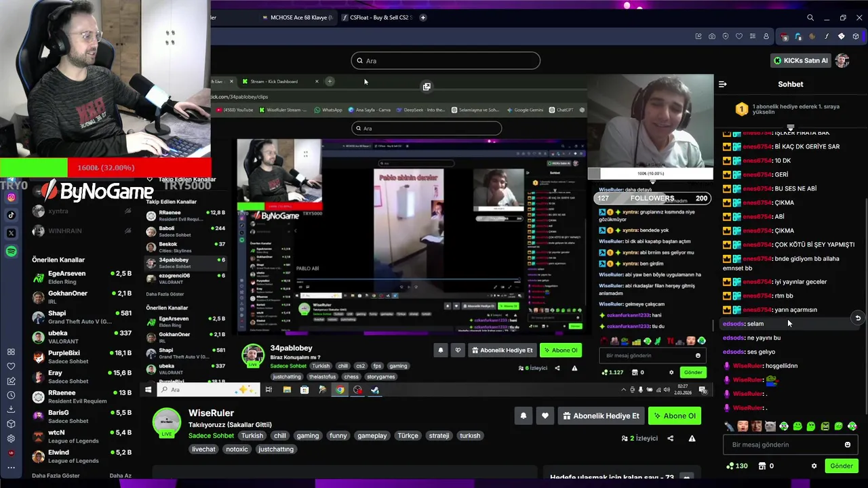Open a new browser tab with plus
This screenshot has width=868, height=488.
pos(423,18)
